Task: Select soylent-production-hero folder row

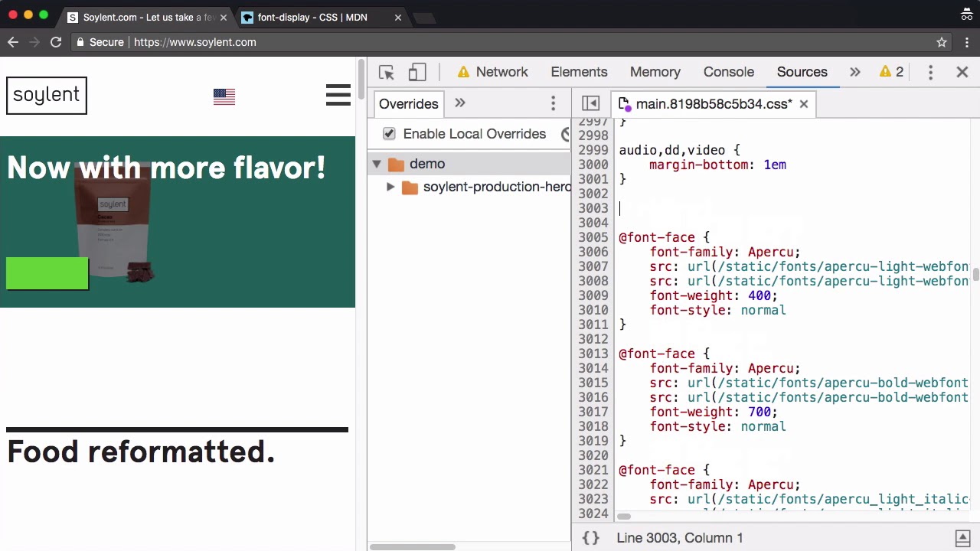Action: click(x=469, y=187)
